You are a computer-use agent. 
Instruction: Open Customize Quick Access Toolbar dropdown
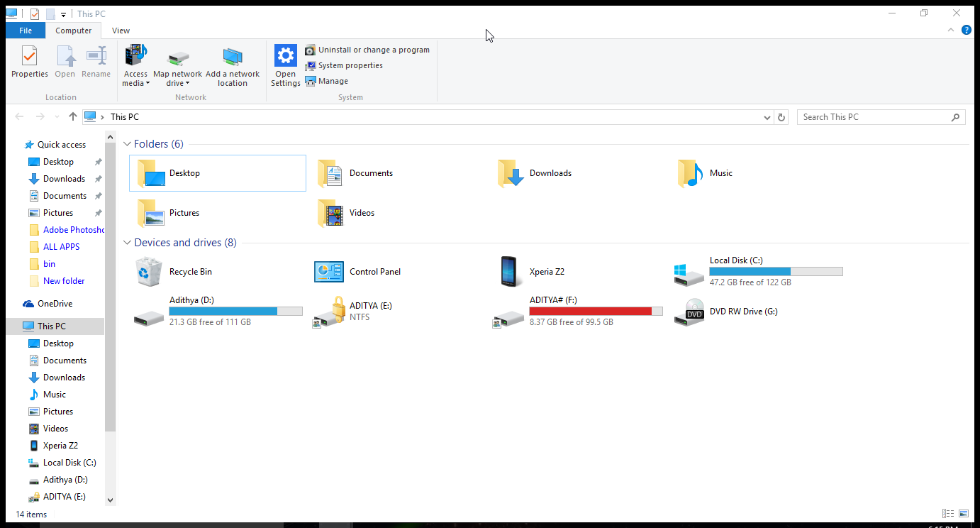63,14
